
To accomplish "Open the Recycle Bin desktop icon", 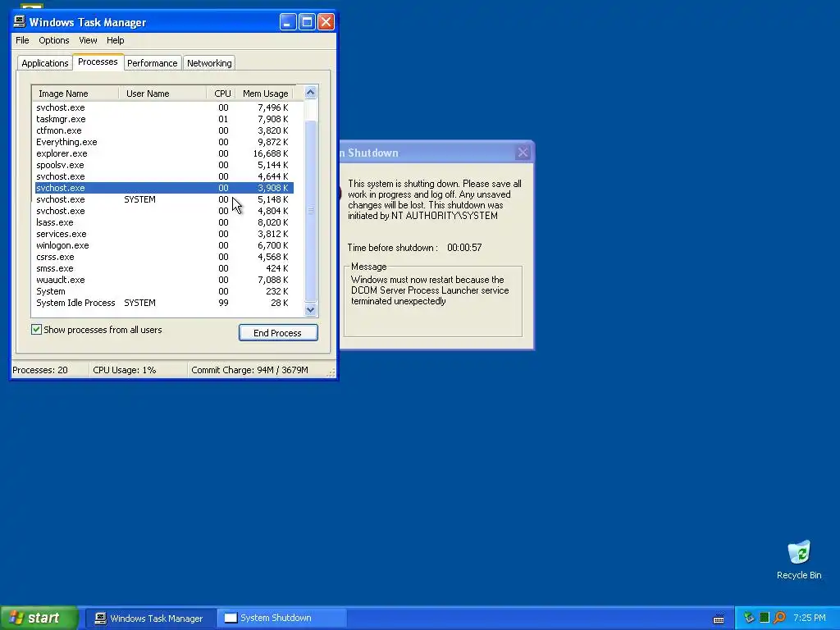I will [x=799, y=559].
